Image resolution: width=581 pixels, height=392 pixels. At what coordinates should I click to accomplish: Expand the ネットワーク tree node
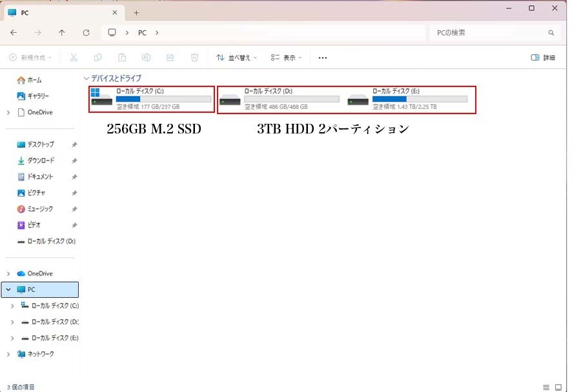[8, 354]
